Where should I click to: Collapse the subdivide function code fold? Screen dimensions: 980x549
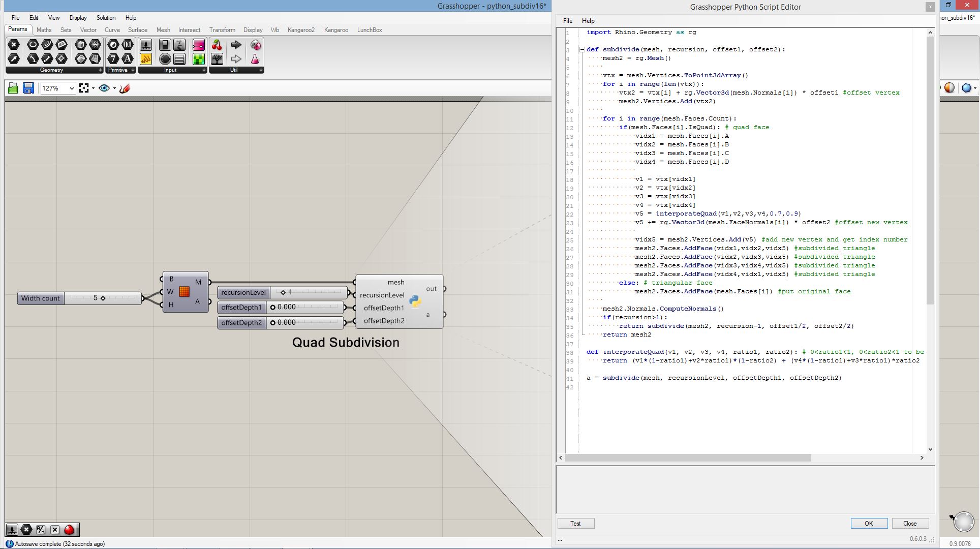[582, 50]
